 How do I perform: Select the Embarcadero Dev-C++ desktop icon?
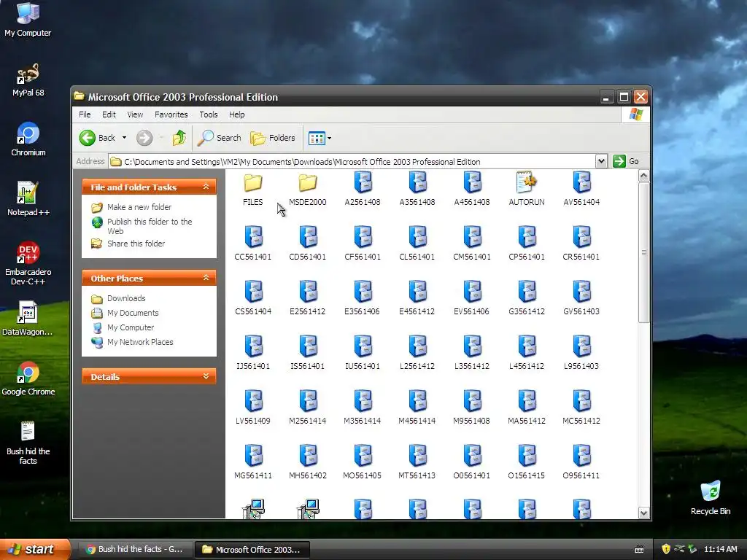28,263
